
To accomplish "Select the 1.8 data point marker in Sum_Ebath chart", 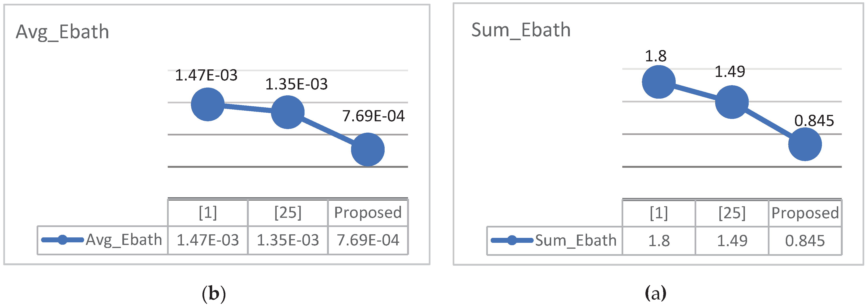I will click(658, 82).
